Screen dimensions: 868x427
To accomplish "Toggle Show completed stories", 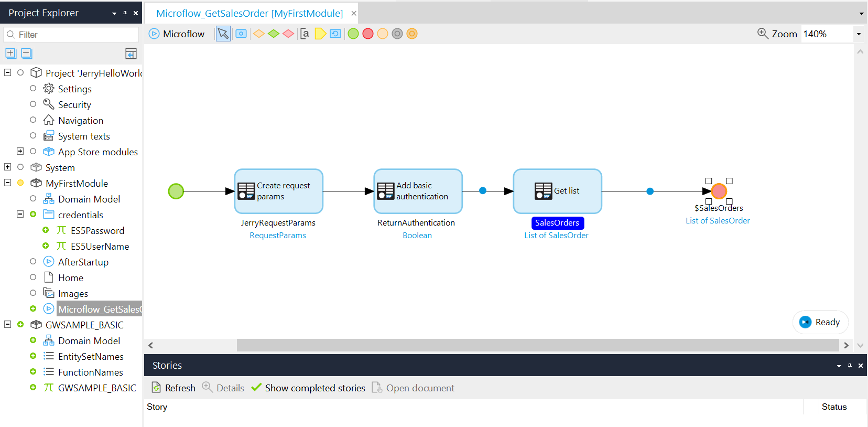I will click(308, 388).
